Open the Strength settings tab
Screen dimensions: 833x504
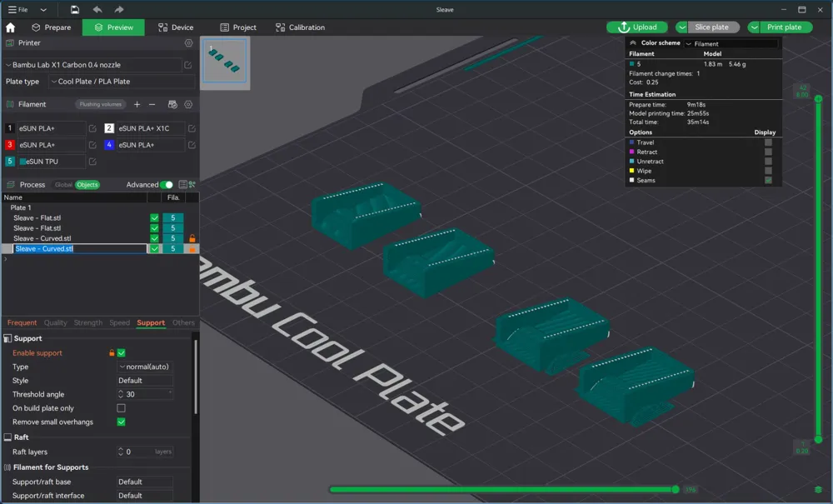pyautogui.click(x=88, y=323)
